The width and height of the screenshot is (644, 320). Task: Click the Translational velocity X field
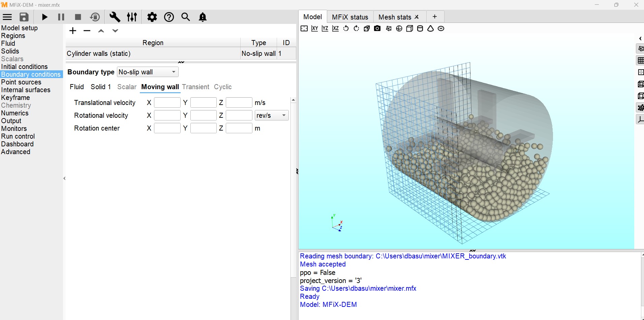click(167, 103)
